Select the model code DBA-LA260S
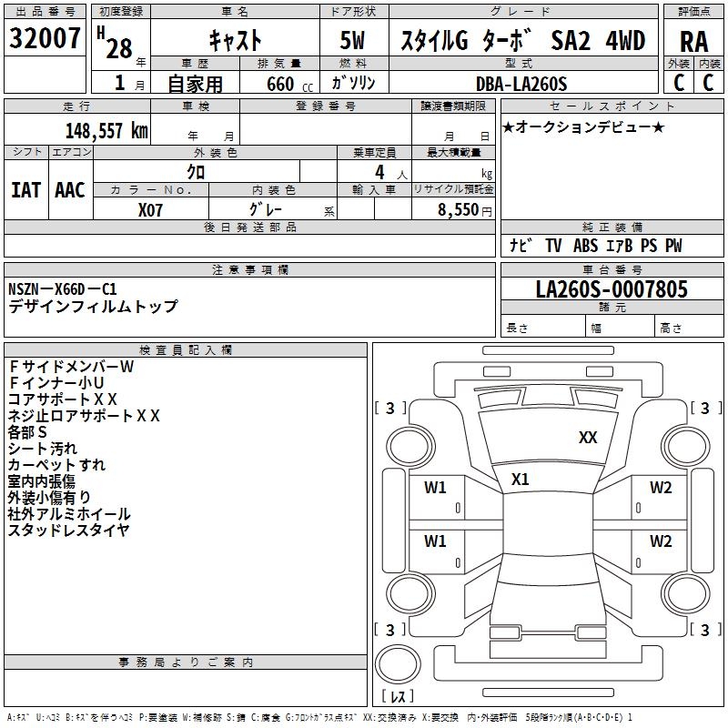Viewport: 728px width, 728px height. click(521, 84)
